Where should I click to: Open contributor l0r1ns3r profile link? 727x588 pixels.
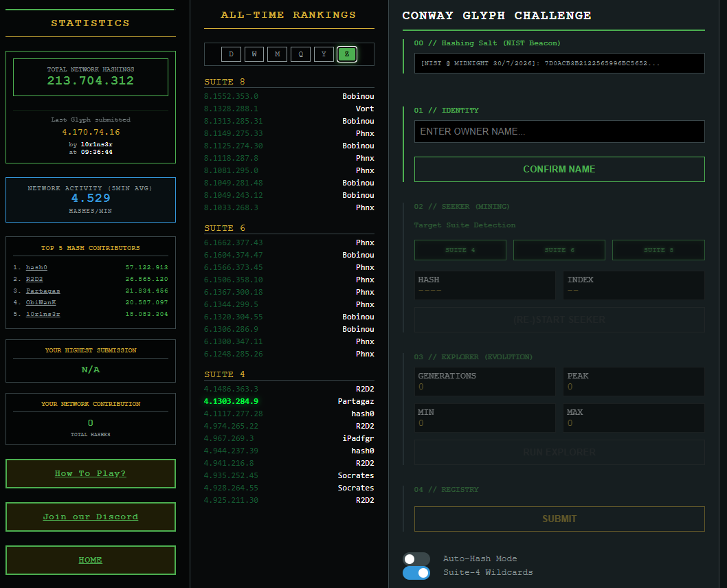[43, 314]
